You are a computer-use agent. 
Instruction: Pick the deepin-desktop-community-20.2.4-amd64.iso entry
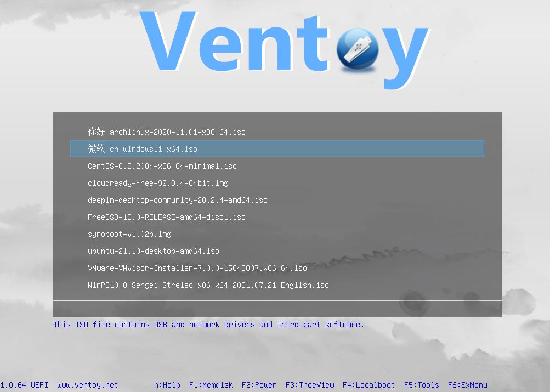177,200
